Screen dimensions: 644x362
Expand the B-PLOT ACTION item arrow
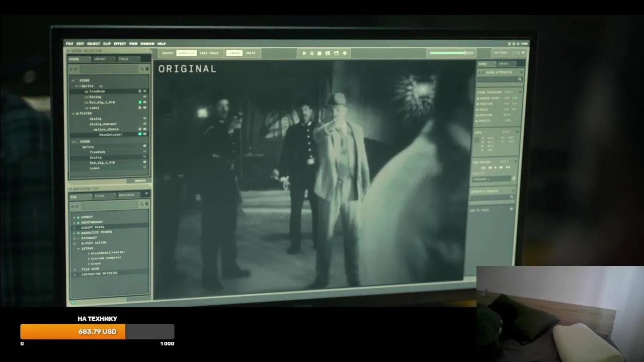tap(74, 244)
